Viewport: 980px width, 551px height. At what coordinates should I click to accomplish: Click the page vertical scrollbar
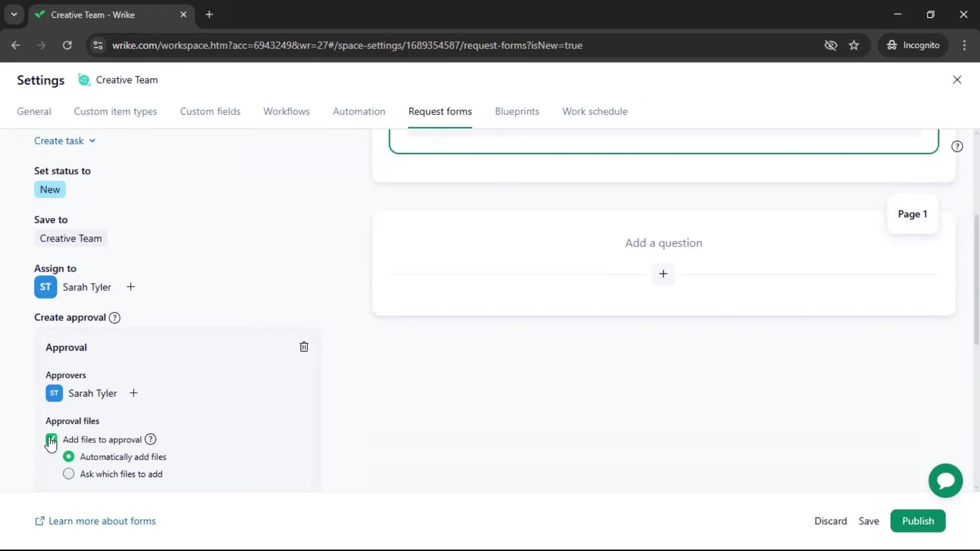click(x=976, y=281)
